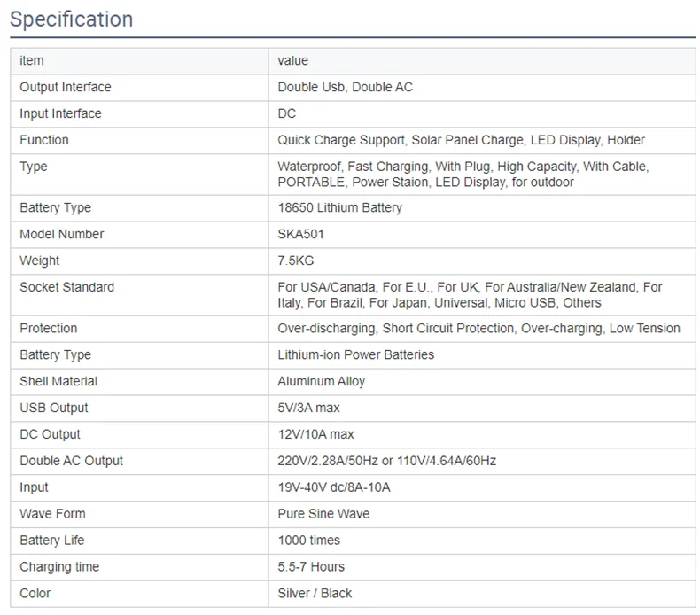Select the 'Pure Sine Wave' value
This screenshot has width=700, height=615.
323,514
